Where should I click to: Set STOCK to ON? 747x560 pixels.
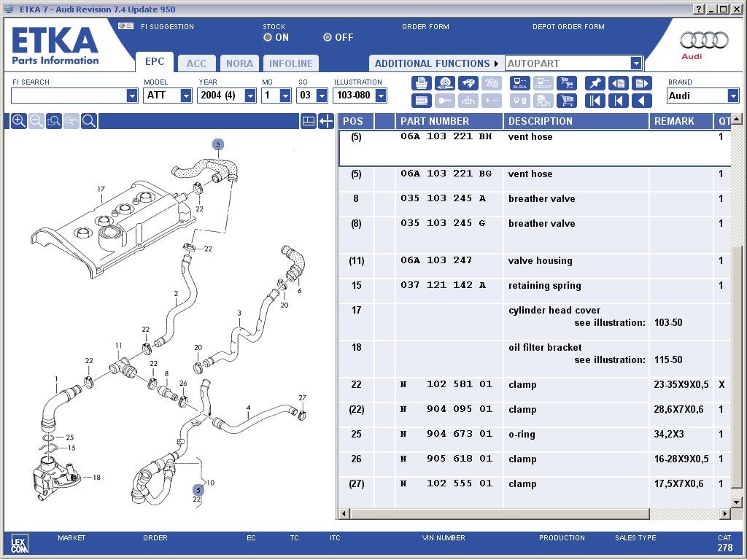pos(268,37)
